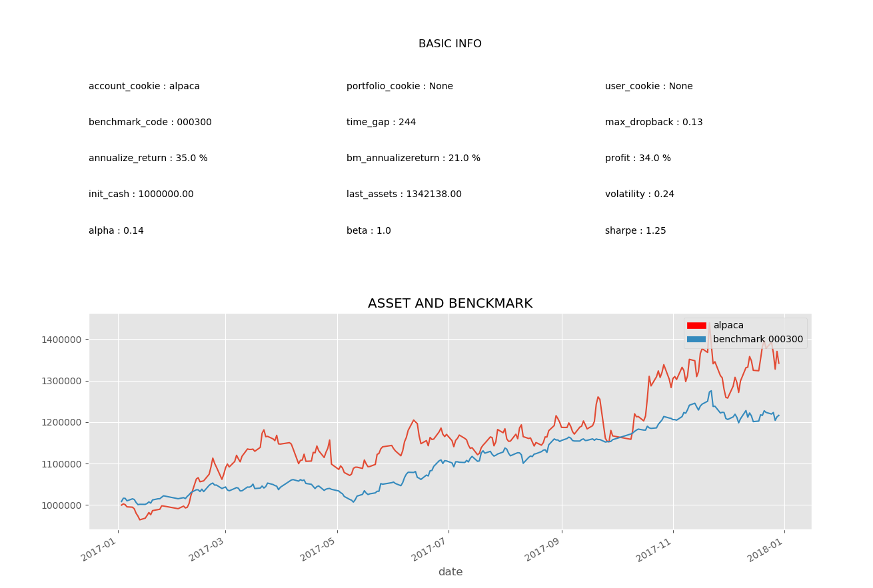Click the 'date' x-axis label
The image size is (873, 588).
click(450, 572)
